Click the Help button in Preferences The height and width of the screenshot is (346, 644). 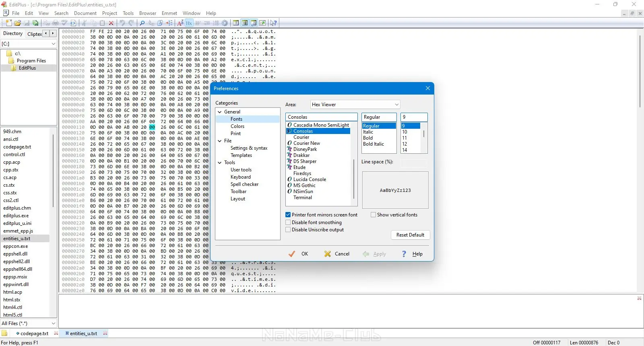coord(413,254)
